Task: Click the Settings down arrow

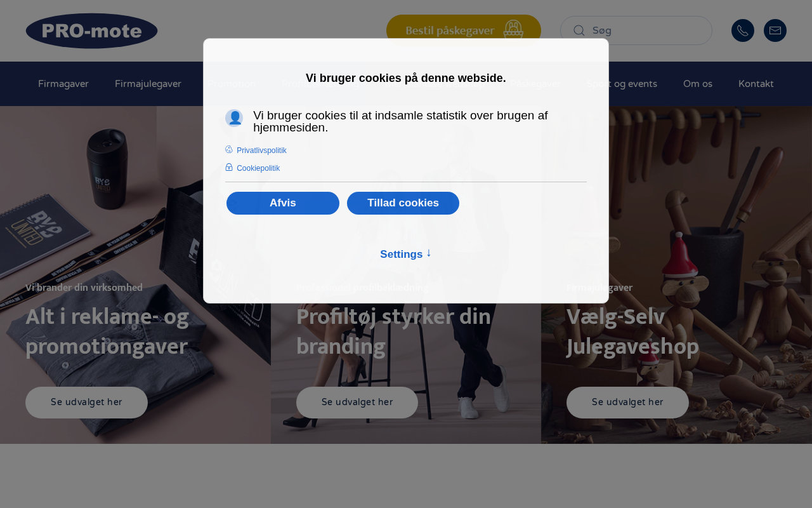Action: click(x=429, y=253)
